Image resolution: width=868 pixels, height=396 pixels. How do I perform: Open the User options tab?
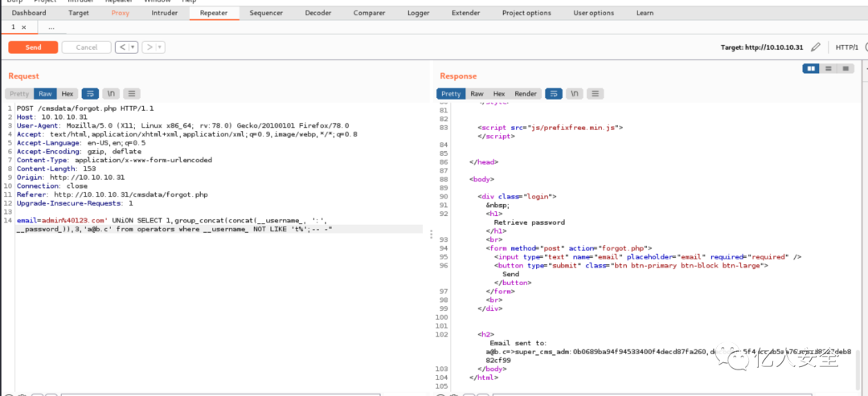(593, 13)
